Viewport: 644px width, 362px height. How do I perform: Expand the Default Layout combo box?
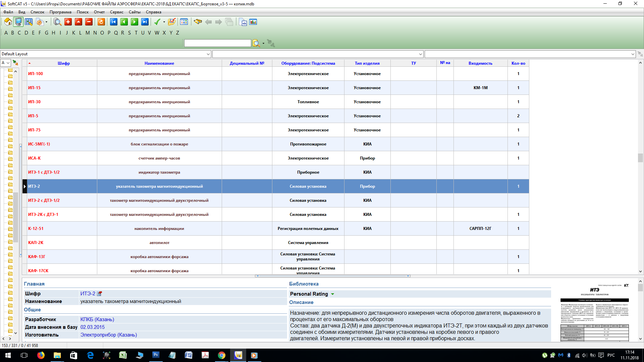208,54
